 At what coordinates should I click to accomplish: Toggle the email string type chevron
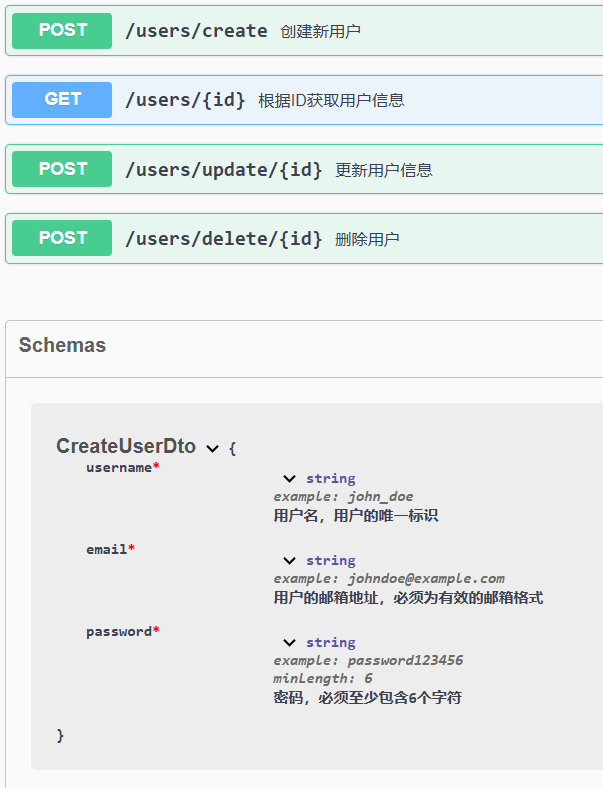289,561
